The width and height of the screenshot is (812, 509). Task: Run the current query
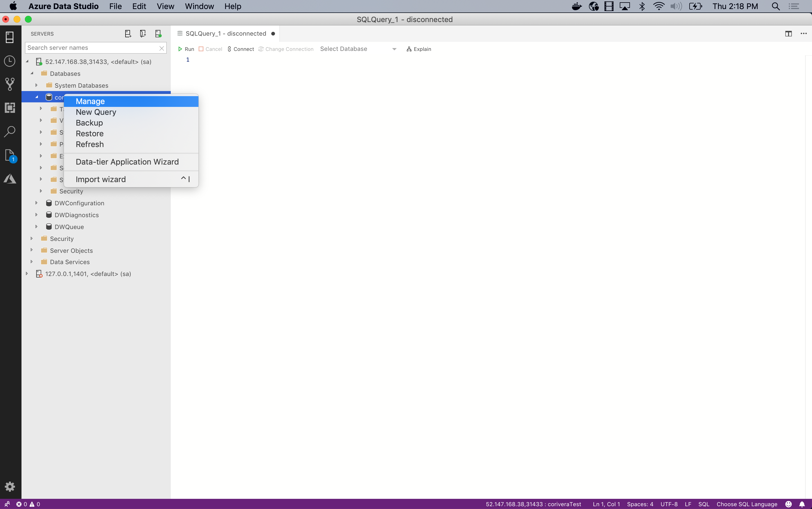tap(186, 49)
